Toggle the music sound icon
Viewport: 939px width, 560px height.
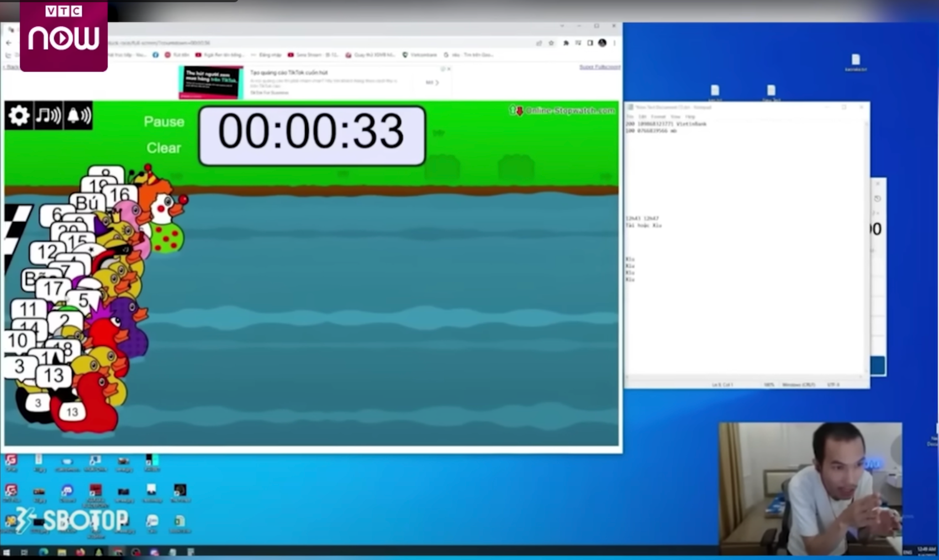click(x=49, y=116)
